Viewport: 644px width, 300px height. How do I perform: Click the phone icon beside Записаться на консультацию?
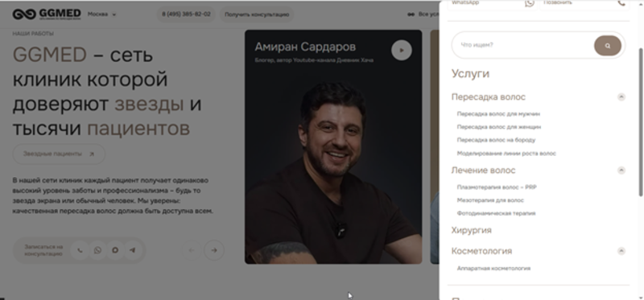click(80, 250)
